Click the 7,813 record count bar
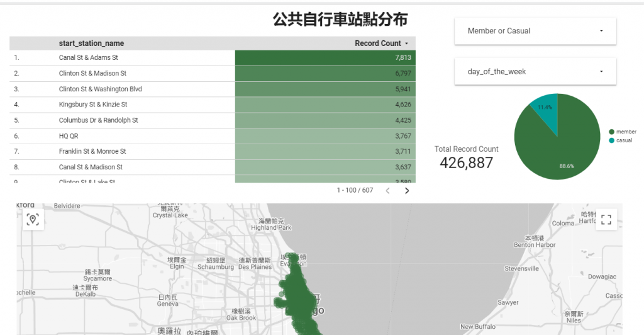Screen dimensions: 644x335 [325, 57]
